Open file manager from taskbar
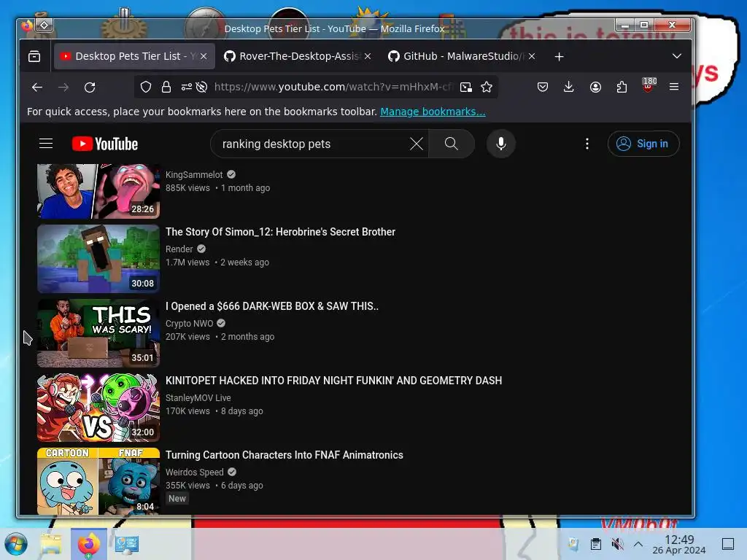The width and height of the screenshot is (747, 560). pyautogui.click(x=51, y=544)
